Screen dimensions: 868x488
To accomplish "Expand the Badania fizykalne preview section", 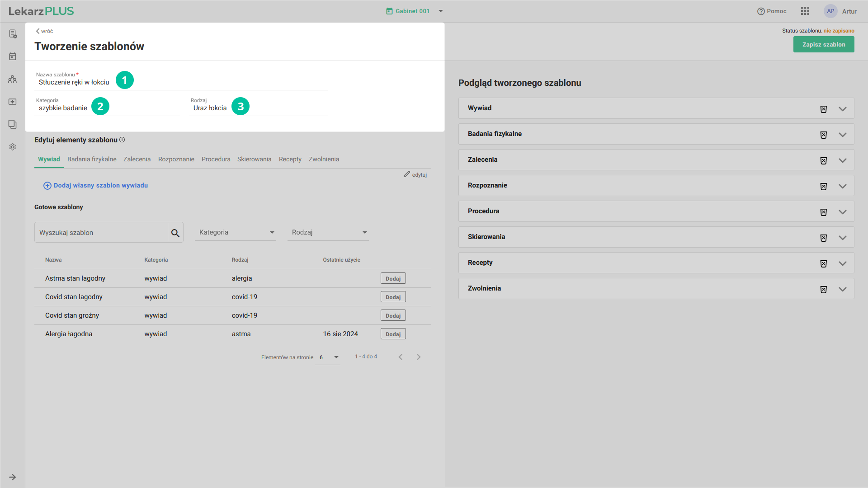I will tap(843, 135).
